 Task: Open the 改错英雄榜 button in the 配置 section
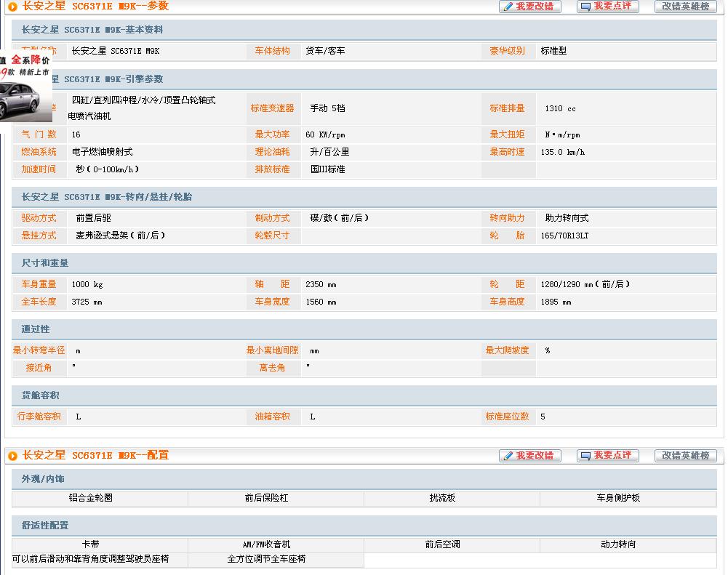click(685, 456)
